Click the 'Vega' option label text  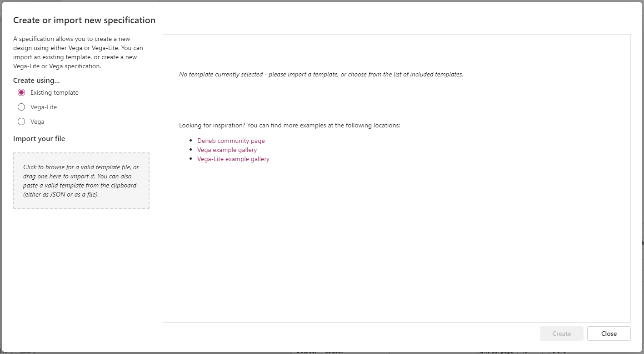click(x=37, y=121)
